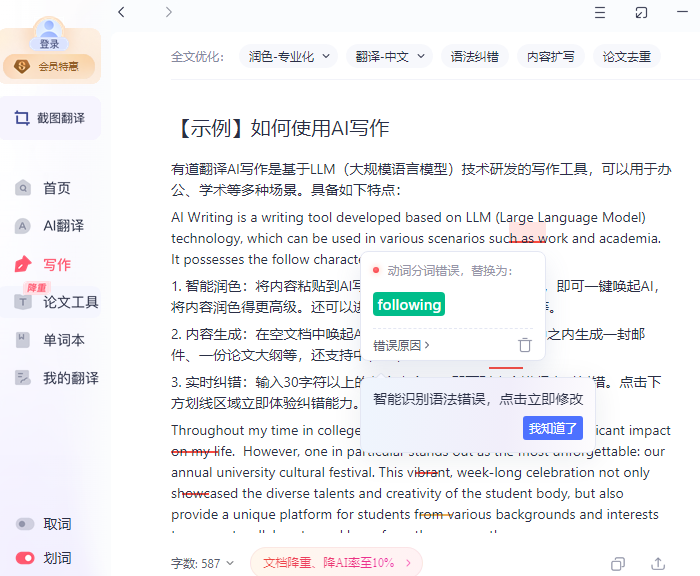Viewport: 700px width, 576px height.
Task: Click the forward navigation arrow
Action: tap(168, 12)
